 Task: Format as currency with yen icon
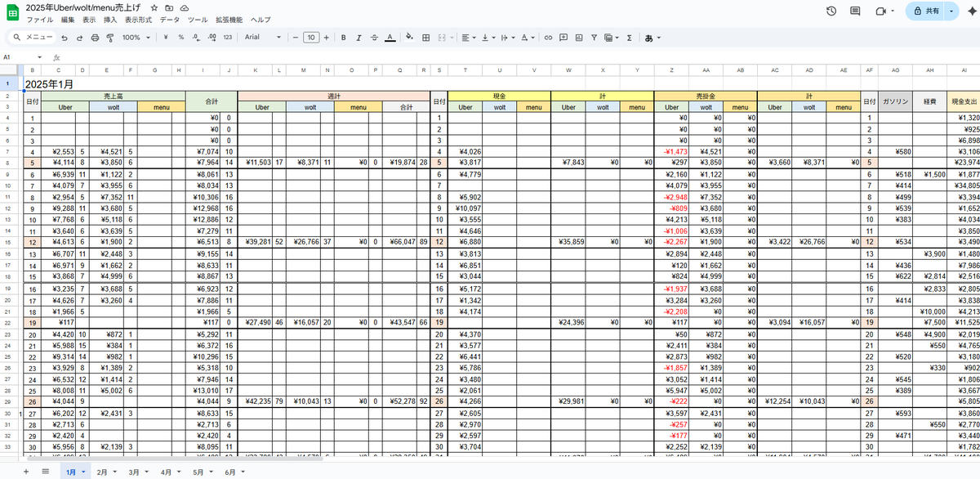pyautogui.click(x=166, y=38)
